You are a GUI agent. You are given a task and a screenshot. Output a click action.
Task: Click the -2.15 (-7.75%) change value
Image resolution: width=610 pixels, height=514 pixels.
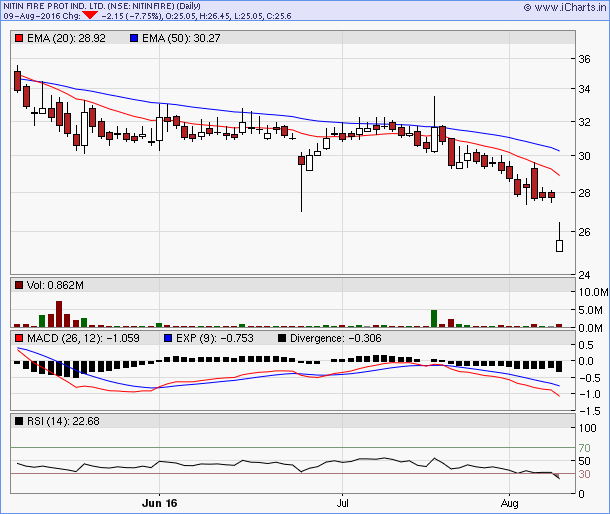point(132,16)
